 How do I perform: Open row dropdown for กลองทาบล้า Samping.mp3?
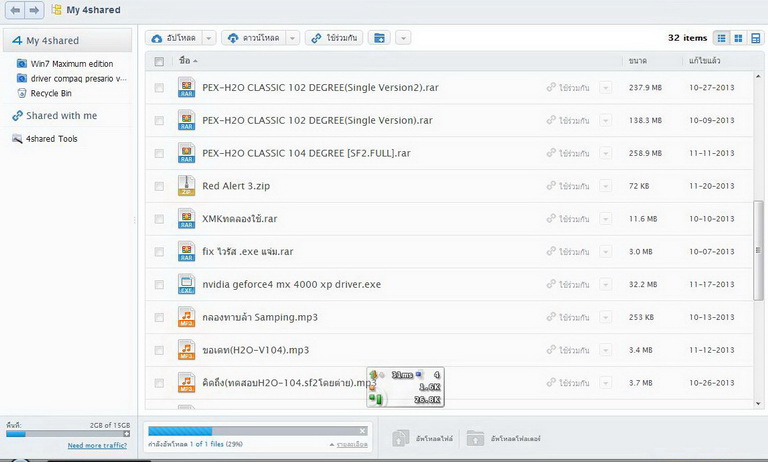(x=606, y=317)
